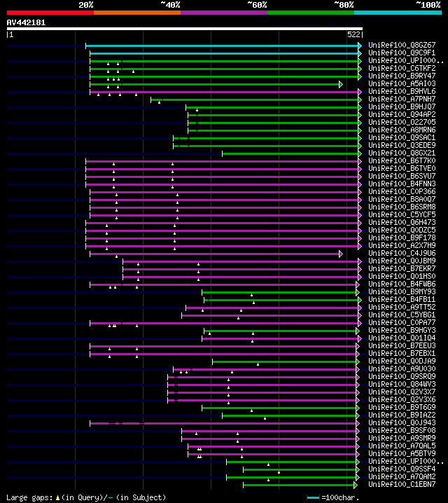Click the arrowhead ending the UniRef100_C1EBN7 alignment
The image size is (448, 503).
(x=356, y=485)
